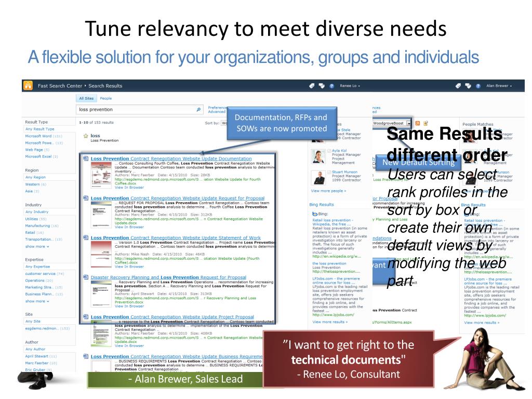Filter by Western region
Screen dimensions: 532x399
click(x=36, y=184)
